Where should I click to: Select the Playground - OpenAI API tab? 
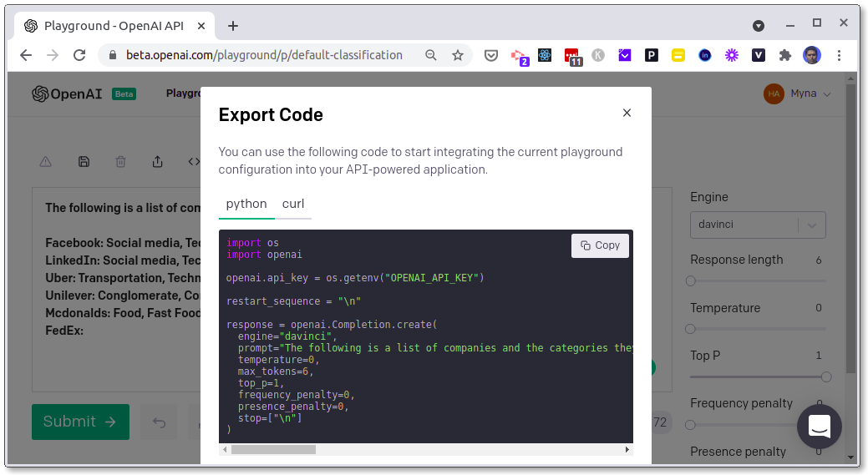[x=114, y=26]
